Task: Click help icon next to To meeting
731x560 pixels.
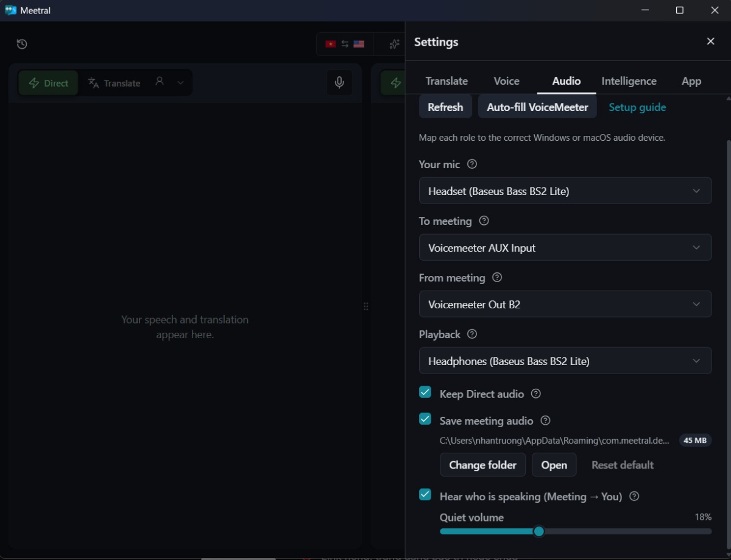Action: 484,221
